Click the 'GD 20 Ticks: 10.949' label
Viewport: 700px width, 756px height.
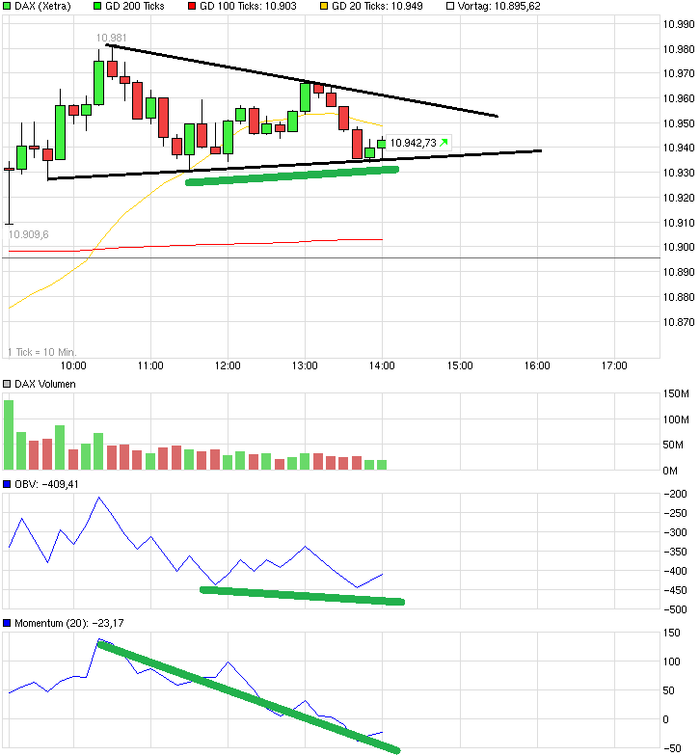377,6
